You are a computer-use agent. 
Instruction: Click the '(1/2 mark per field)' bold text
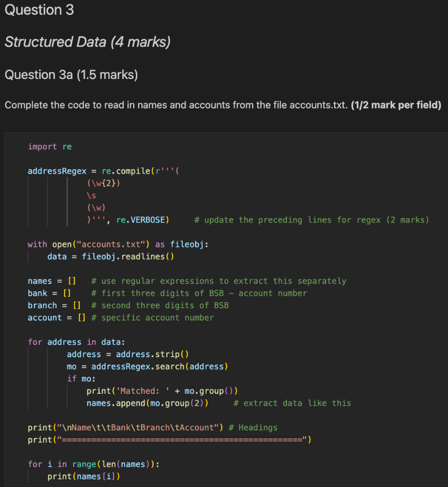point(396,105)
